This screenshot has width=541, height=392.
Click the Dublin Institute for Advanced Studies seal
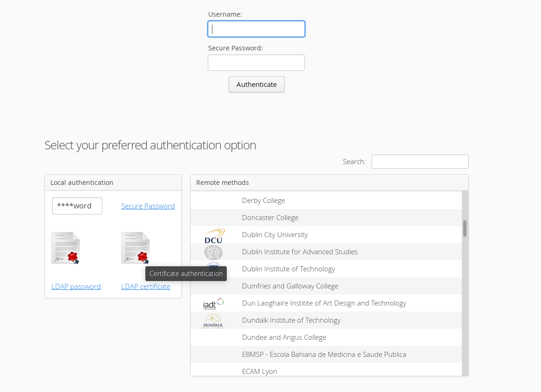click(x=213, y=252)
